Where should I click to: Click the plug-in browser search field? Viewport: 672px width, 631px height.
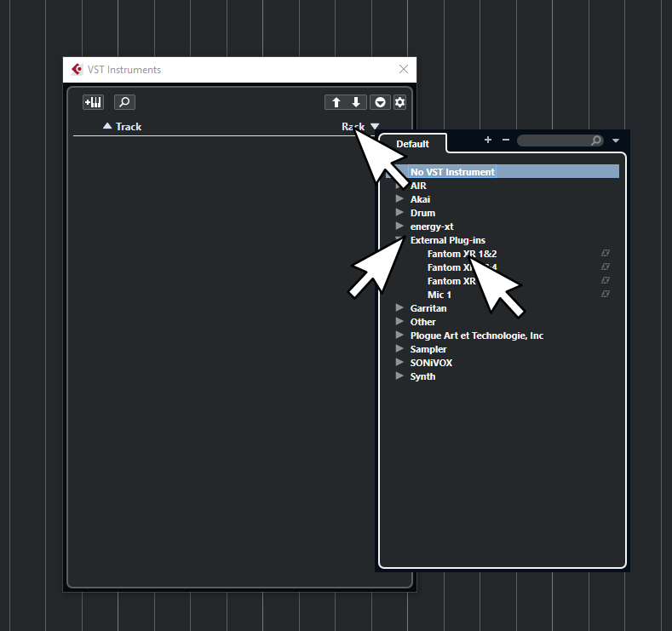tap(560, 140)
